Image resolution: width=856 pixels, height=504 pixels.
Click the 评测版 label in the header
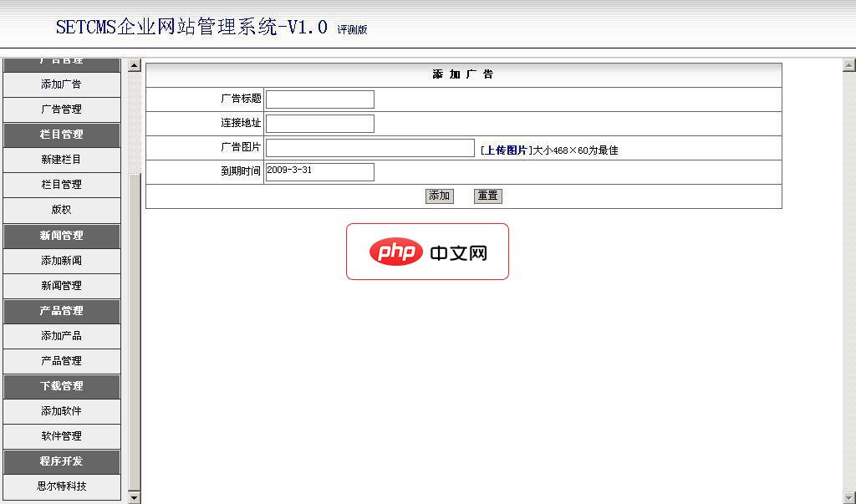[x=352, y=30]
